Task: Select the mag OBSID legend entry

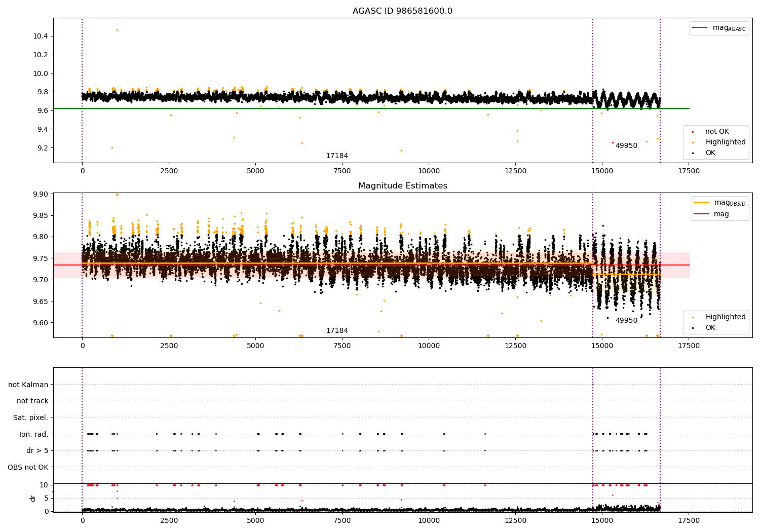Action: click(x=720, y=203)
